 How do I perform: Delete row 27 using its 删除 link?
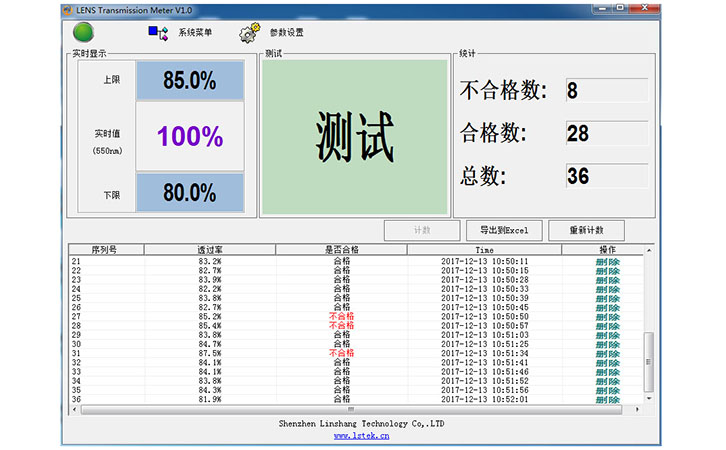[607, 316]
